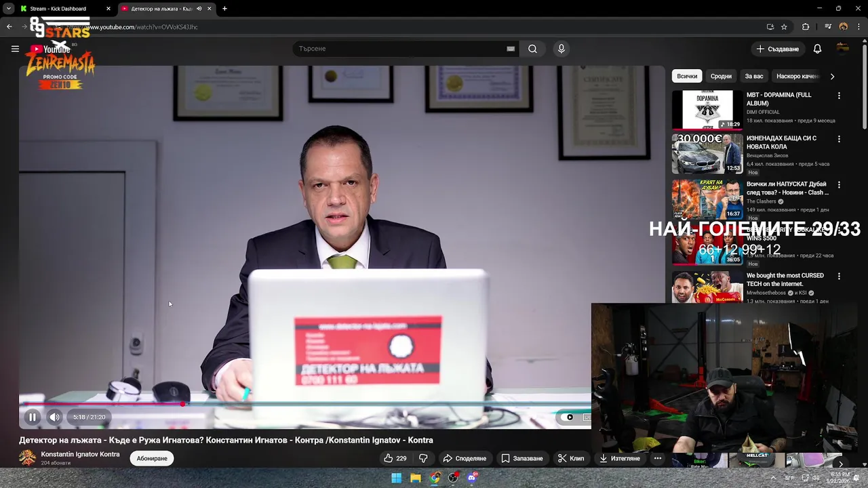868x488 pixels.
Task: Open the ИЗНЕНАДАХ БАЩА СИ С НОВАТА КОЛА video title
Action: point(781,142)
